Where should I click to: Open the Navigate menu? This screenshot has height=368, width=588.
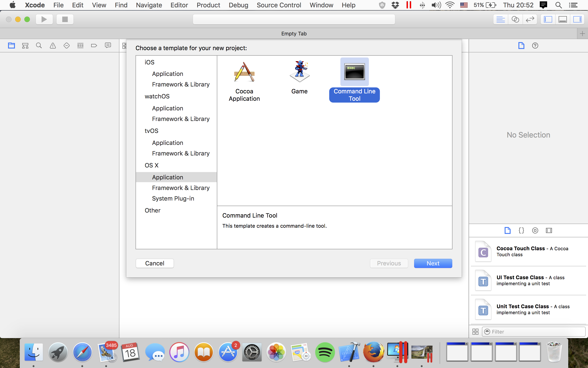coord(149,5)
